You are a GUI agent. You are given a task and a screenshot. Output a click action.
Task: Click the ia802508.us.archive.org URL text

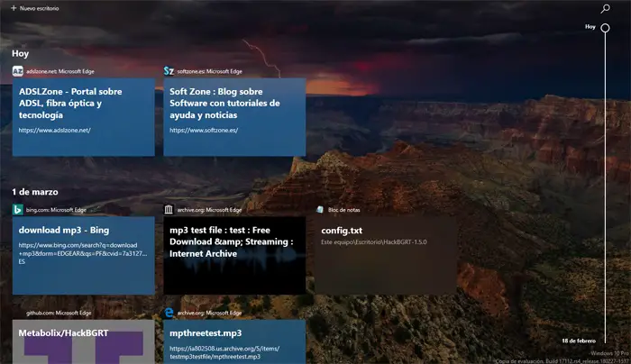224,352
